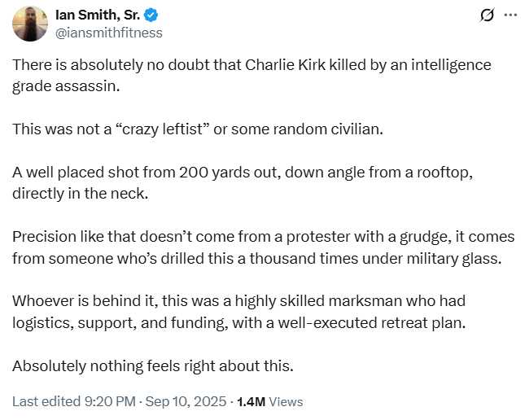This screenshot has width=525, height=420.
Task: Click the Sep 10, 2025 date
Action: (186, 401)
